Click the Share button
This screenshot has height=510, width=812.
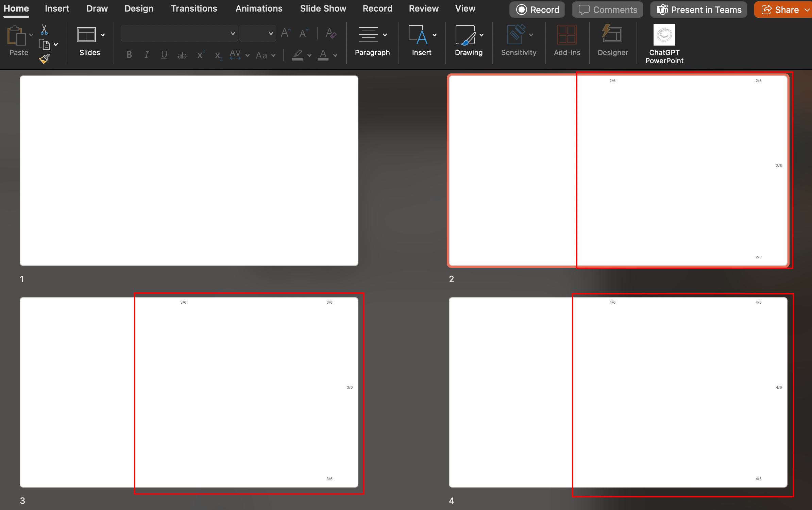(780, 10)
